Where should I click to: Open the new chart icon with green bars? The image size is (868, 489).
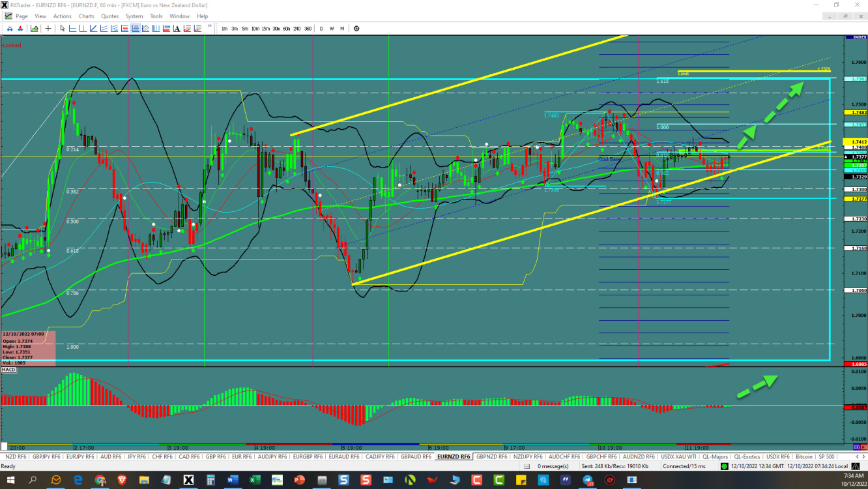34,29
